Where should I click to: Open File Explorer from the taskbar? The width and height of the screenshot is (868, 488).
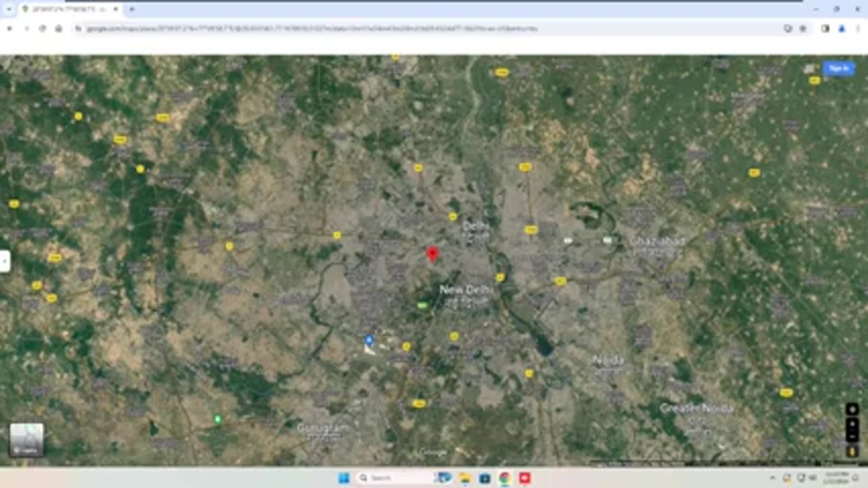click(x=465, y=478)
